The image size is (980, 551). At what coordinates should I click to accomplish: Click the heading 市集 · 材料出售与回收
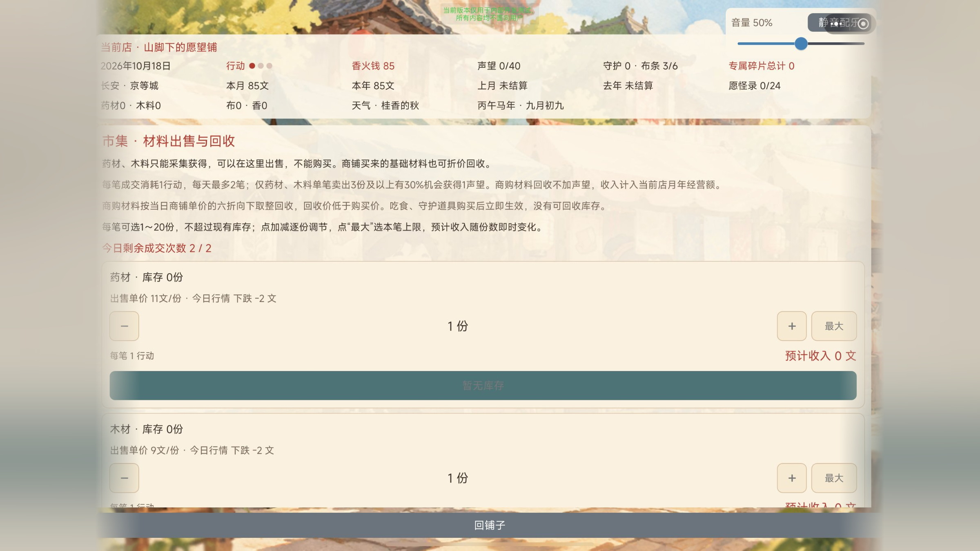(168, 141)
